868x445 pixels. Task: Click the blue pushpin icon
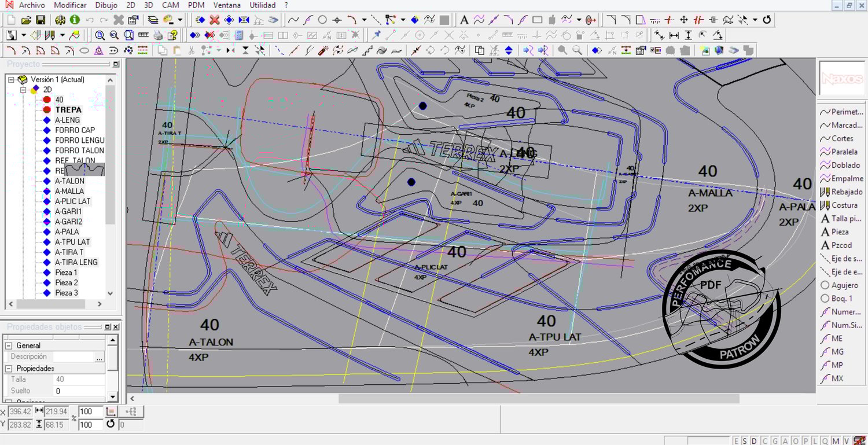click(376, 35)
